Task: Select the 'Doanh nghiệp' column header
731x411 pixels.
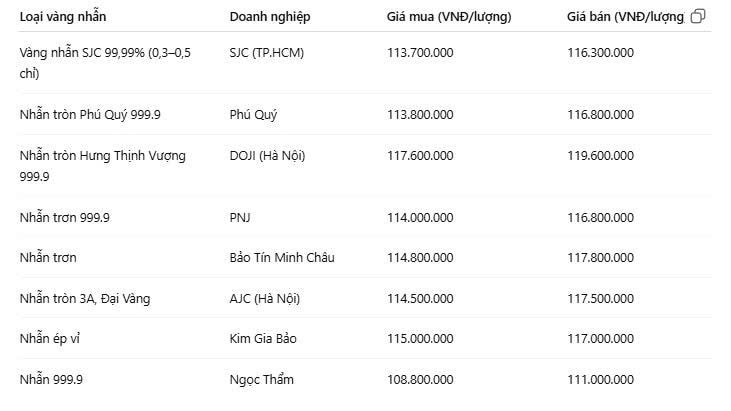Action: click(x=270, y=17)
